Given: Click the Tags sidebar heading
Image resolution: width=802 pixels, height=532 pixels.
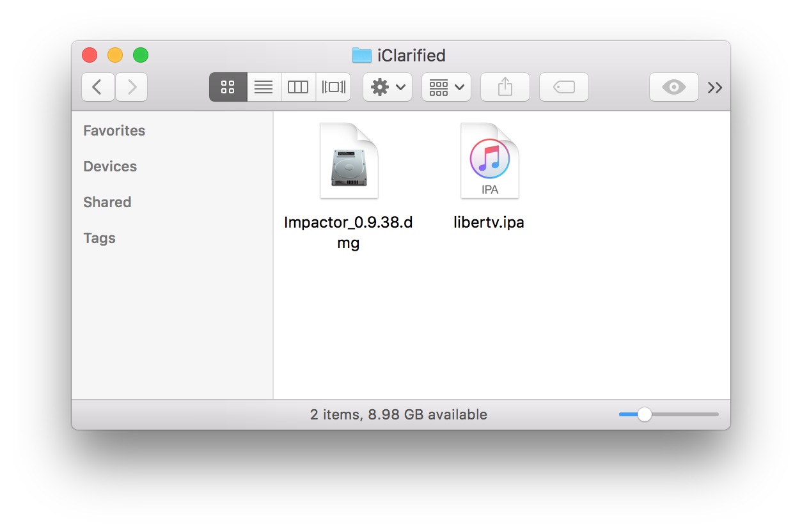Looking at the screenshot, I should 99,238.
